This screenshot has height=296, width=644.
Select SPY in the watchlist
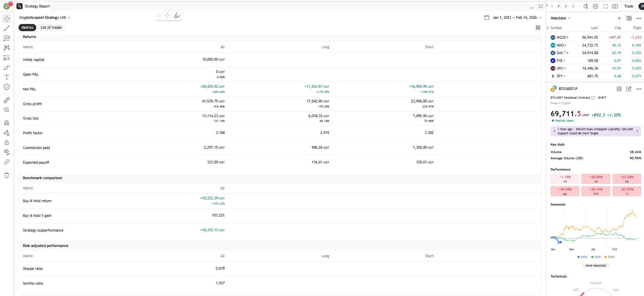click(596, 76)
